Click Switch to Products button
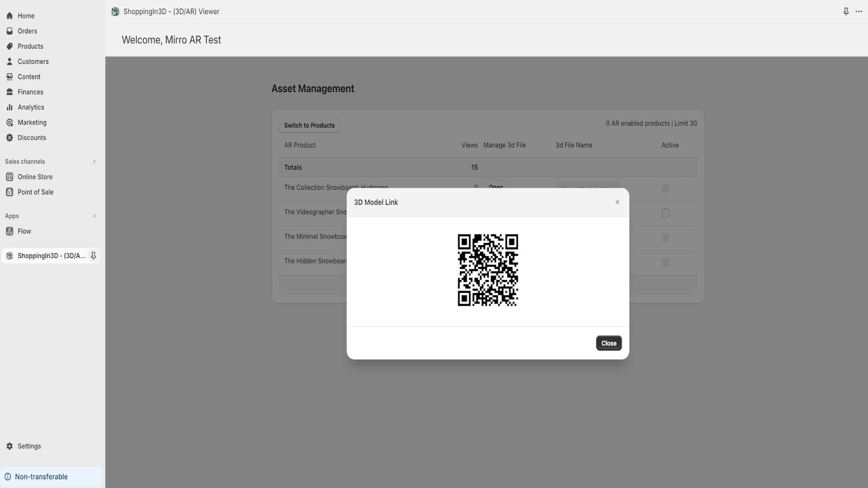Image resolution: width=868 pixels, height=488 pixels. pyautogui.click(x=309, y=125)
